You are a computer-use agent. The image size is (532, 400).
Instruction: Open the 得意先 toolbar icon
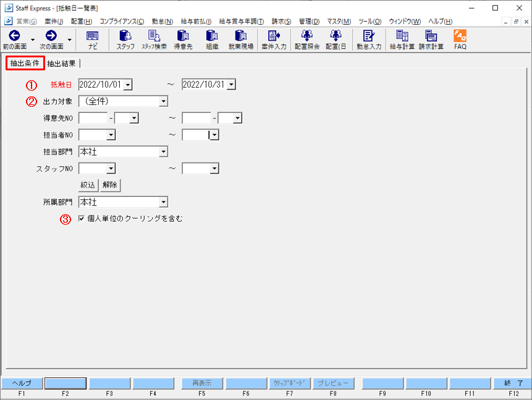click(x=184, y=40)
